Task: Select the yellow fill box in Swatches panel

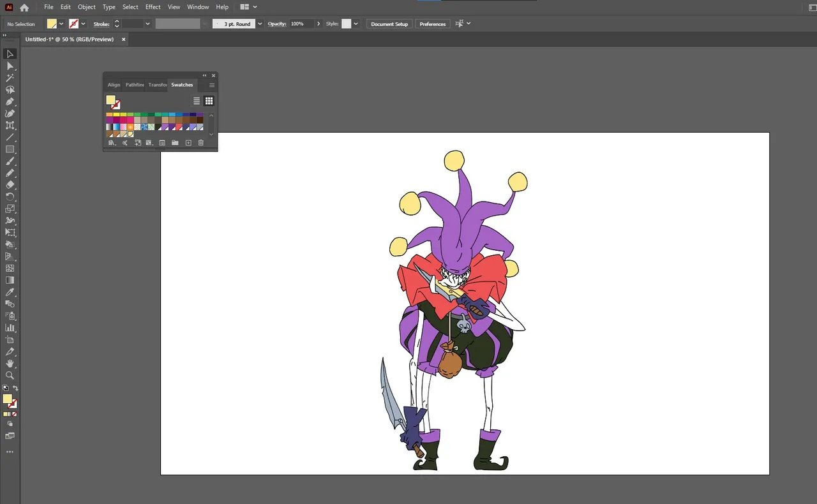Action: [110, 100]
